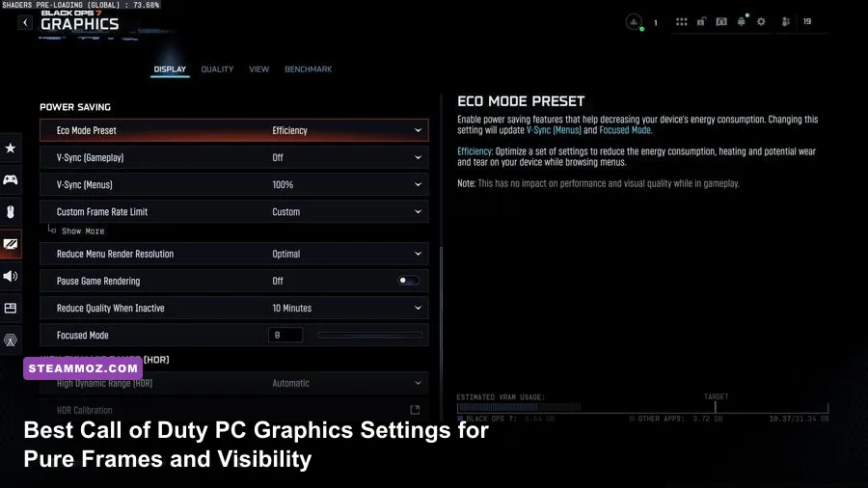Viewport: 868px width, 488px height.
Task: Open Favorites settings star in sidebar
Action: 11,148
